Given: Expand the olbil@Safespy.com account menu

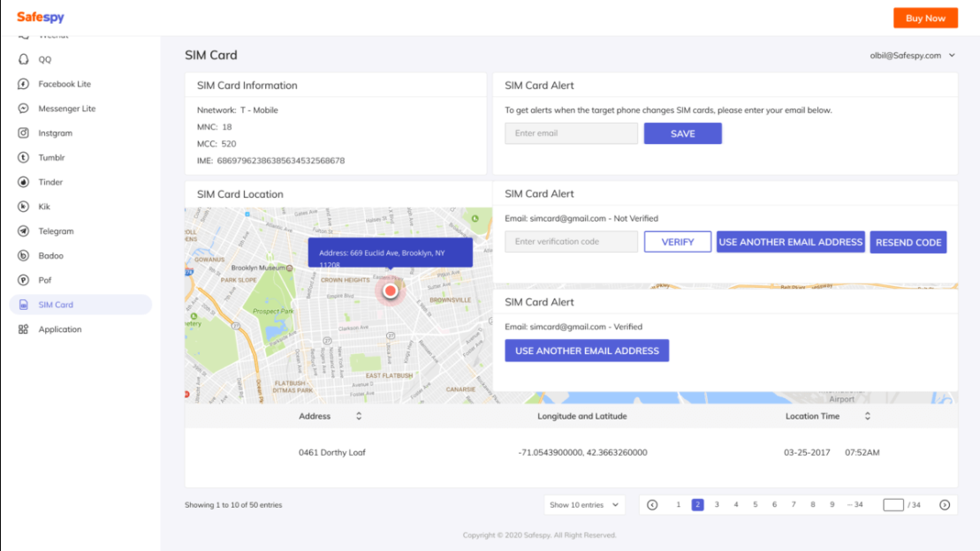Looking at the screenshot, I should click(913, 56).
